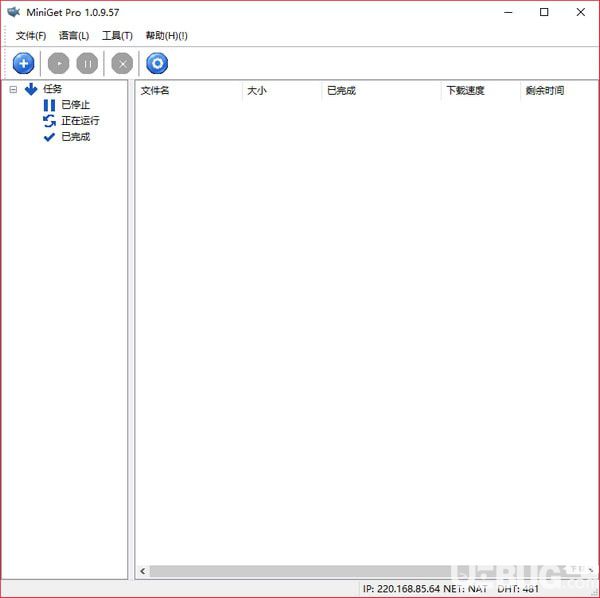This screenshot has height=598, width=600.
Task: Sort by the 文件名 column header
Action: [x=189, y=91]
